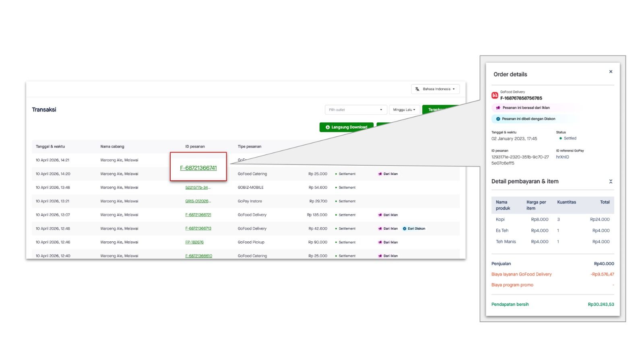Select the ID pesanan value starting '1293171e-2320'

[x=520, y=160]
